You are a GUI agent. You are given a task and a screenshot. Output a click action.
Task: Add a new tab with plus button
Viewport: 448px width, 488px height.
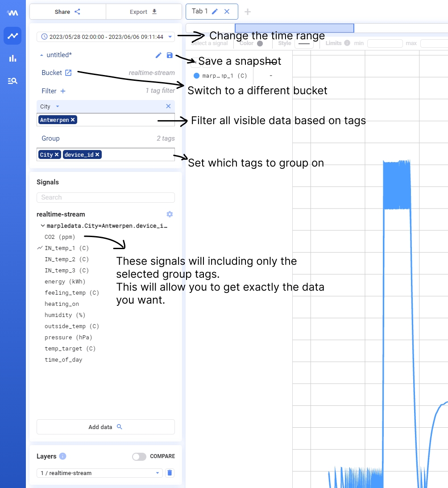248,12
